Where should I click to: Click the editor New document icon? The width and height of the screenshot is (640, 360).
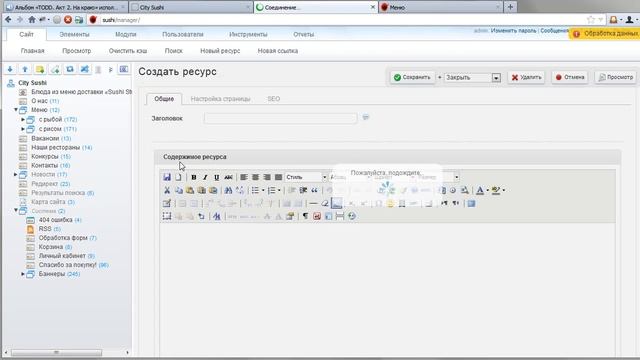point(178,177)
